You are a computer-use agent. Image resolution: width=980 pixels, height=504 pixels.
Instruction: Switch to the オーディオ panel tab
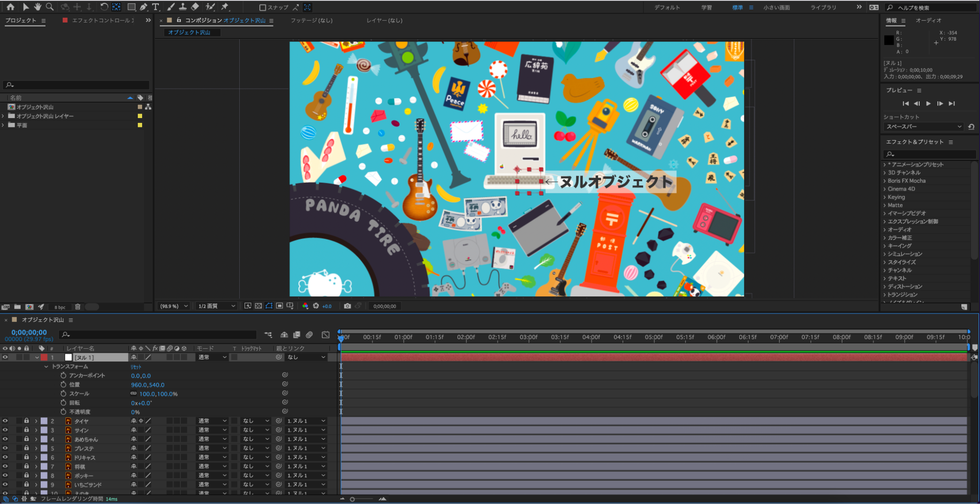(x=928, y=21)
